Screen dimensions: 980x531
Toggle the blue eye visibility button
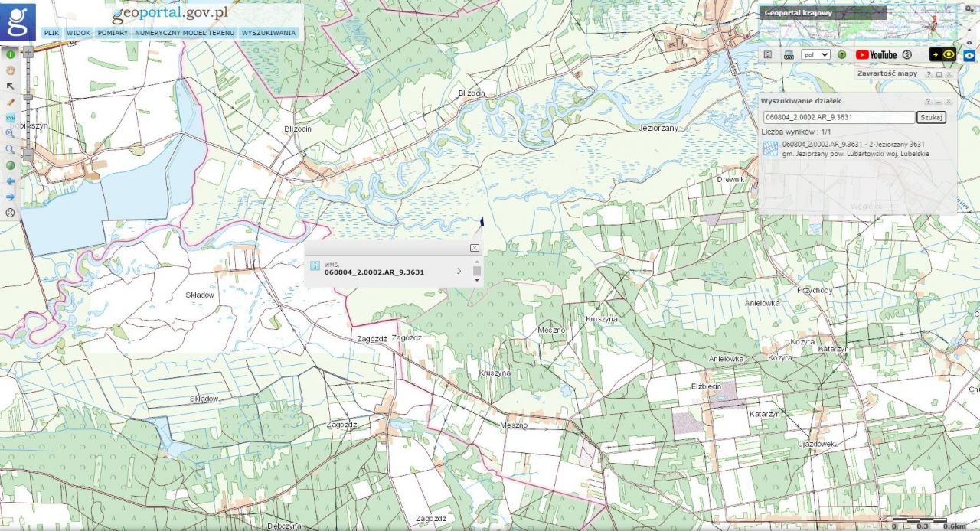point(969,55)
